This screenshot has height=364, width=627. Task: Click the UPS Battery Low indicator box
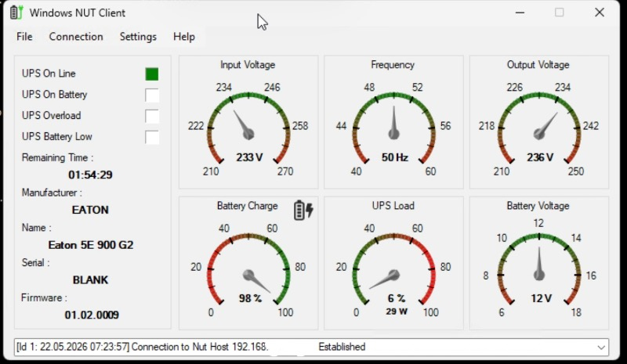(152, 137)
